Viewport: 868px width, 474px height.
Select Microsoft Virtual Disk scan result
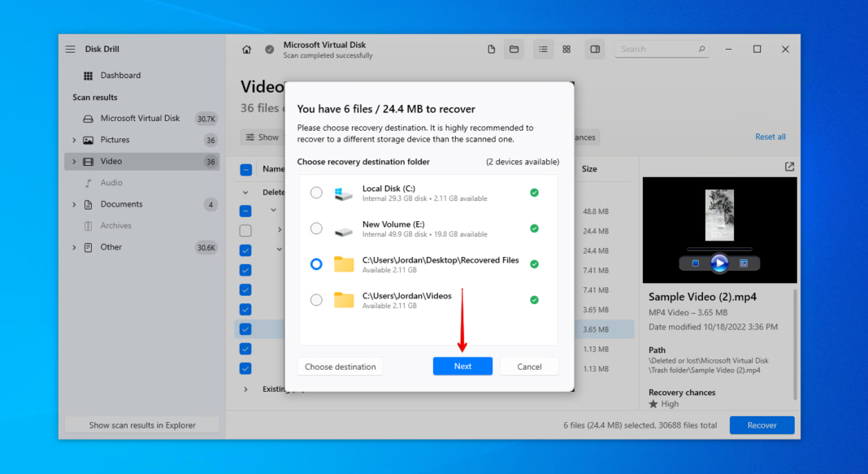coord(140,119)
